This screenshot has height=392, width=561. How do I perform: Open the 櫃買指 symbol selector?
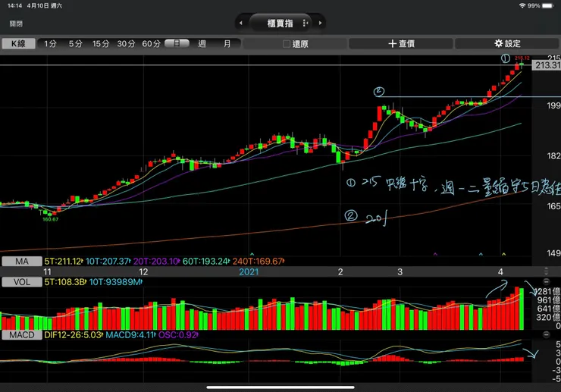point(280,24)
